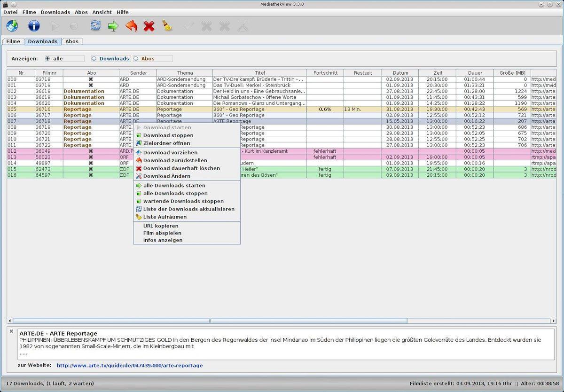Click the Abo X mark in row 001
564x392 pixels.
[x=91, y=86]
